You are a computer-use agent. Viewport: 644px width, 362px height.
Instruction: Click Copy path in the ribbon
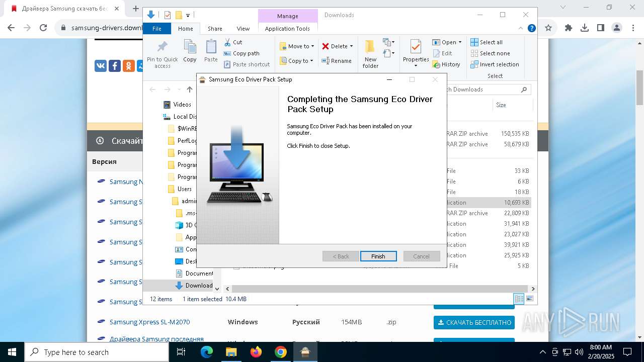[x=242, y=53]
